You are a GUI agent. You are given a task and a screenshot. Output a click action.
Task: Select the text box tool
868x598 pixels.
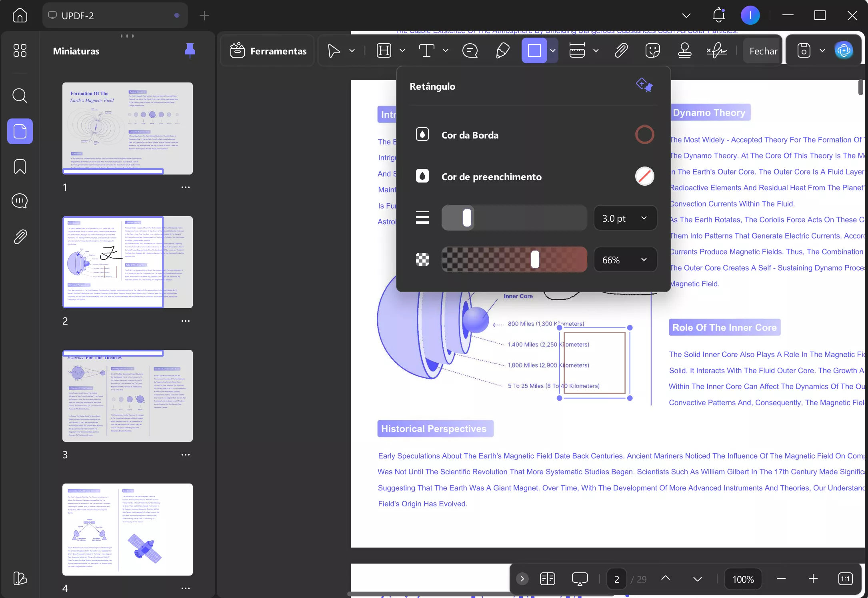click(x=426, y=51)
